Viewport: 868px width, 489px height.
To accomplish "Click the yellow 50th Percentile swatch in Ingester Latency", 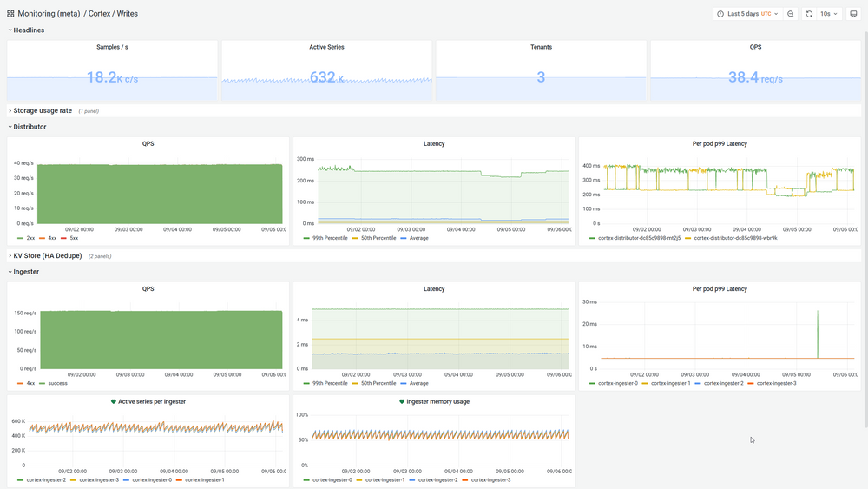I will click(354, 383).
